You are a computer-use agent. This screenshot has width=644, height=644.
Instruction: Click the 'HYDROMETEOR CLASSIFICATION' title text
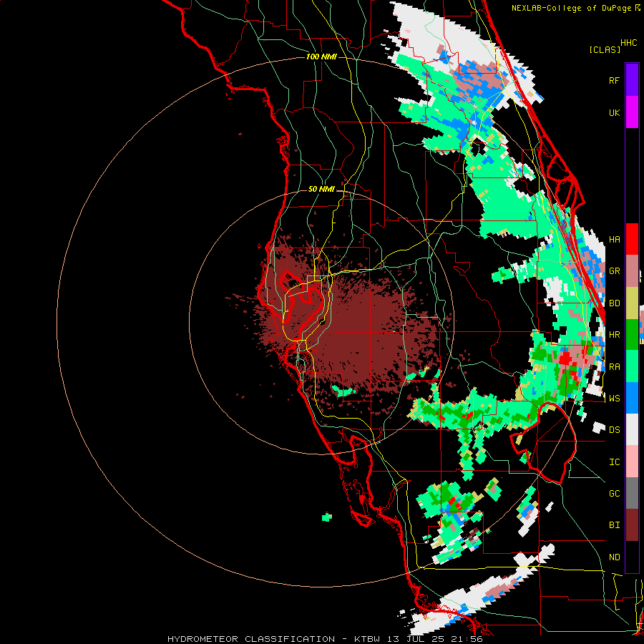click(x=251, y=639)
